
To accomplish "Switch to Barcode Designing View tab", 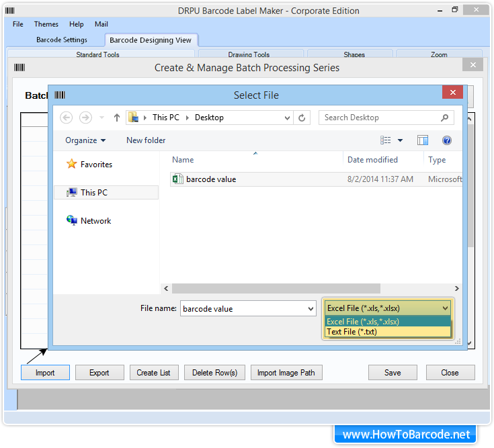I will [151, 40].
